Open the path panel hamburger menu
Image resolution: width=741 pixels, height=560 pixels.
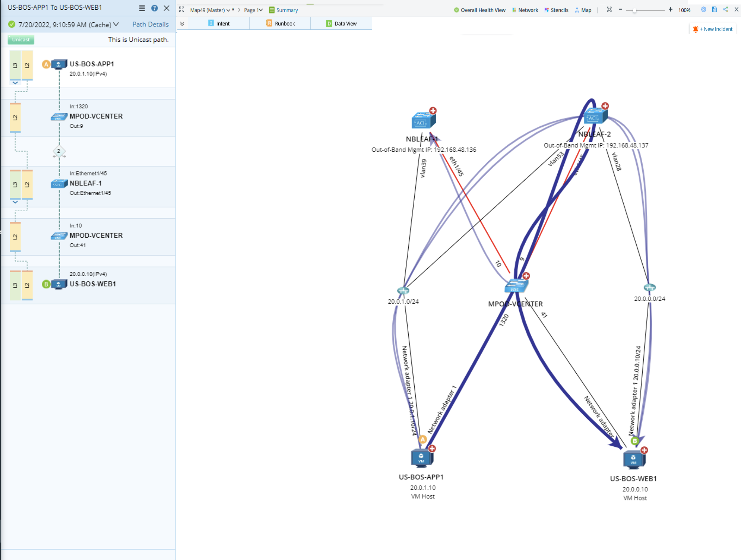pos(142,8)
